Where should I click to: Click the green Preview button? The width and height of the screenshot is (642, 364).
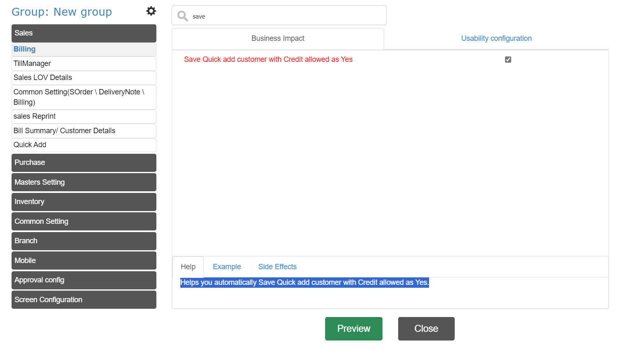(354, 329)
